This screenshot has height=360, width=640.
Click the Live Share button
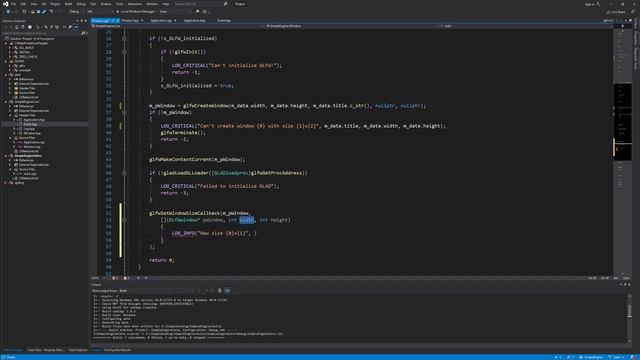[x=616, y=12]
